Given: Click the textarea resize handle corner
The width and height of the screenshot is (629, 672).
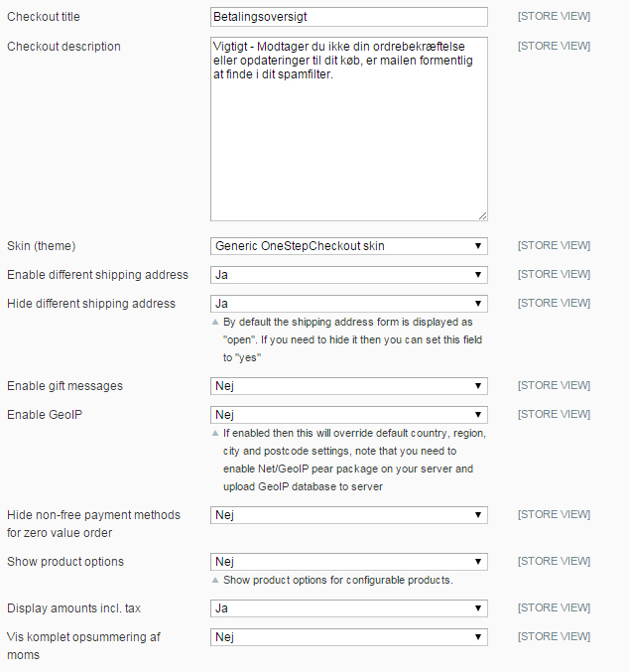Looking at the screenshot, I should click(483, 214).
